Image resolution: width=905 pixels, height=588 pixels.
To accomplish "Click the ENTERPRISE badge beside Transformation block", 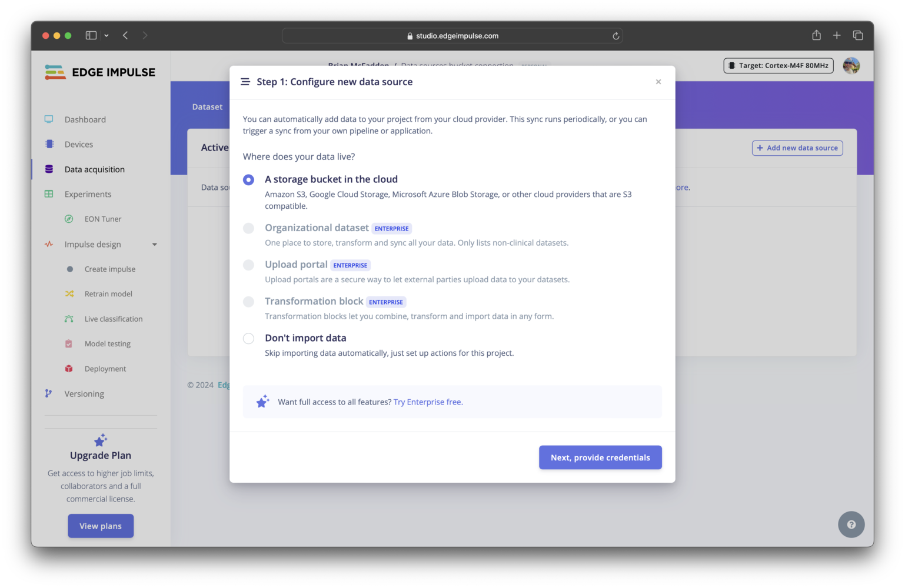I will pos(386,302).
